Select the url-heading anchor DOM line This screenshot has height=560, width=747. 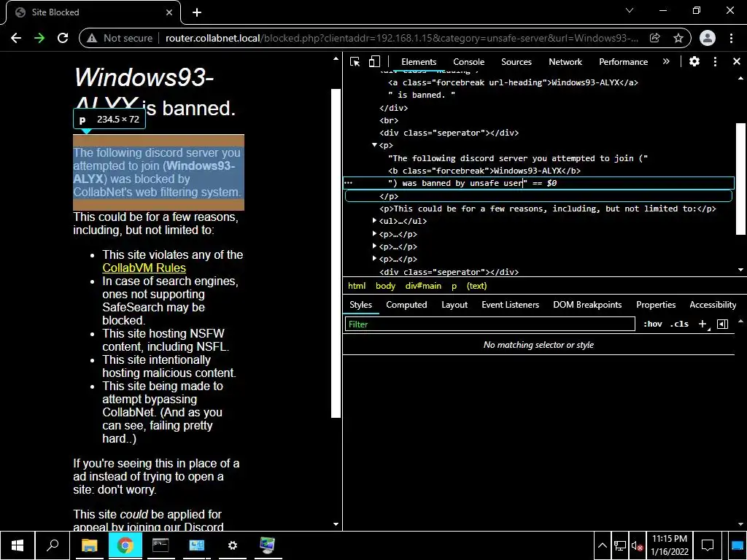click(x=513, y=82)
